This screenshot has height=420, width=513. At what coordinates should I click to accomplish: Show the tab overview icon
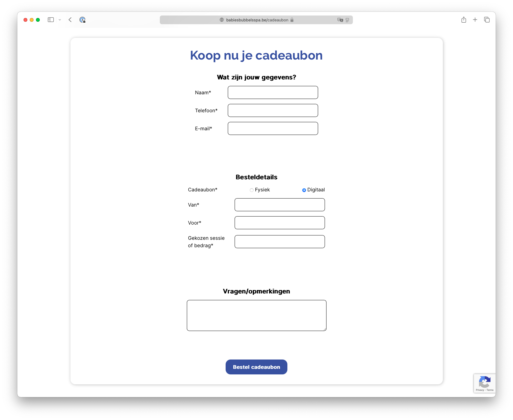487,20
